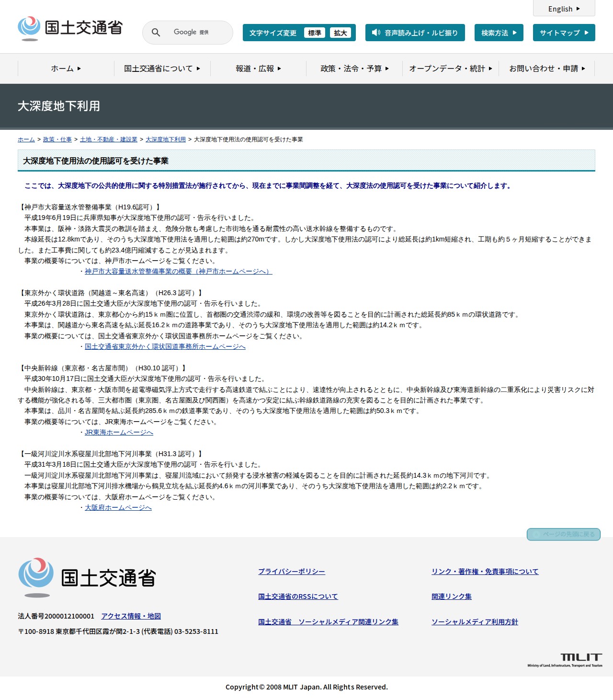This screenshot has height=700, width=613.
Task: Click the 東京外かく環状道路（関越道～東名高速） heading
Action: pyautogui.click(x=111, y=293)
